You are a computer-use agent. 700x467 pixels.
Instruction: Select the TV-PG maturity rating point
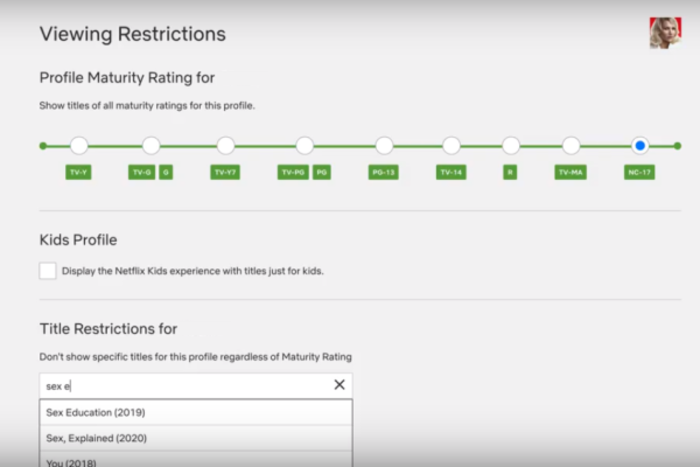point(305,146)
